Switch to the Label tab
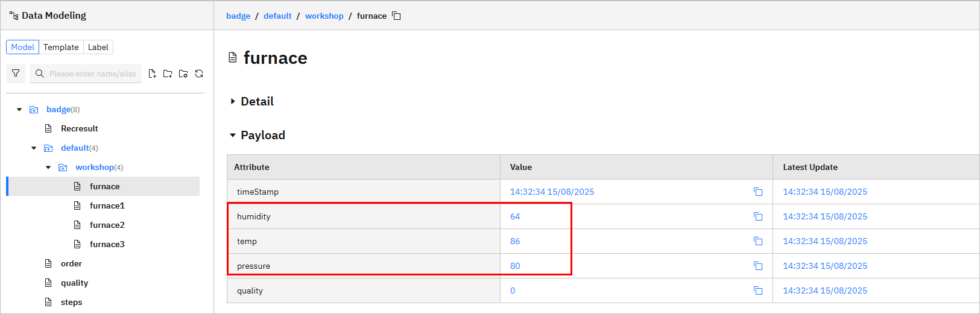 [98, 47]
